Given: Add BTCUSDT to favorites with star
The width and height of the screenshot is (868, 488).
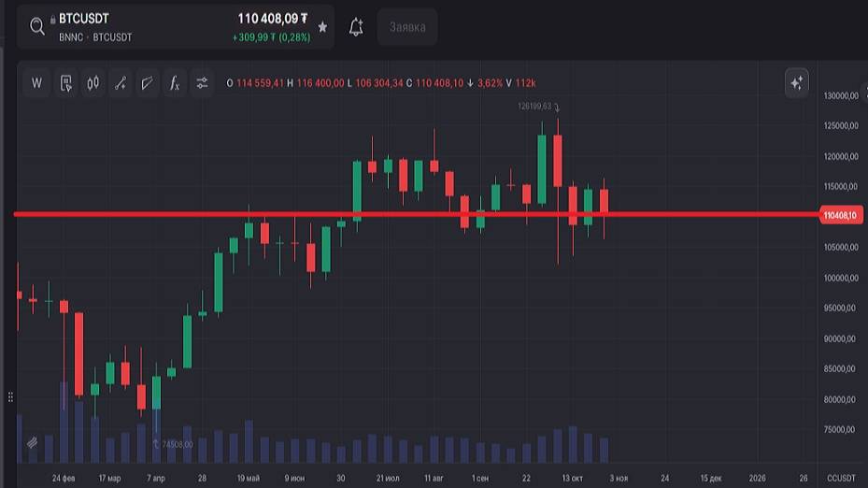Looking at the screenshot, I should (323, 27).
